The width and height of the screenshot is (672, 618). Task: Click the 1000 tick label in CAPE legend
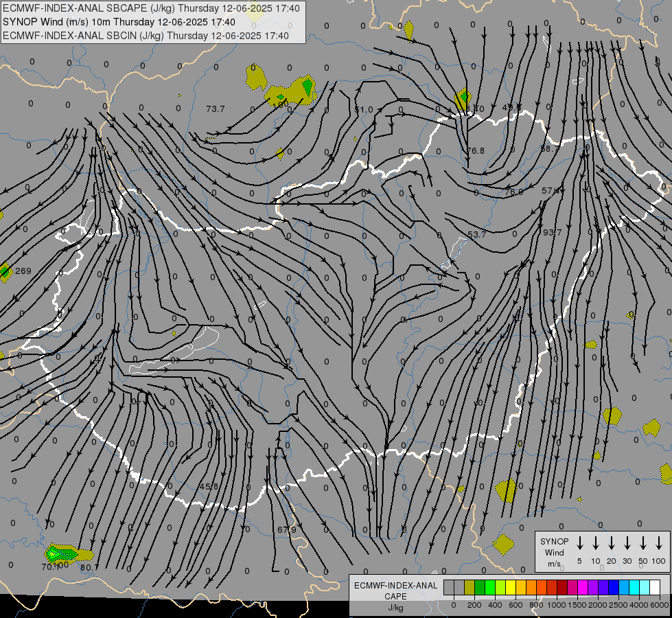click(557, 605)
